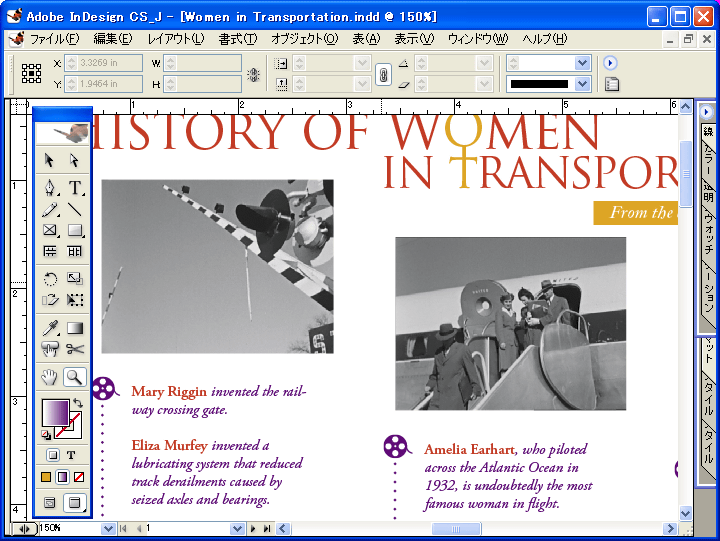Select the Rectangle tool
This screenshot has width=720, height=541.
74,230
